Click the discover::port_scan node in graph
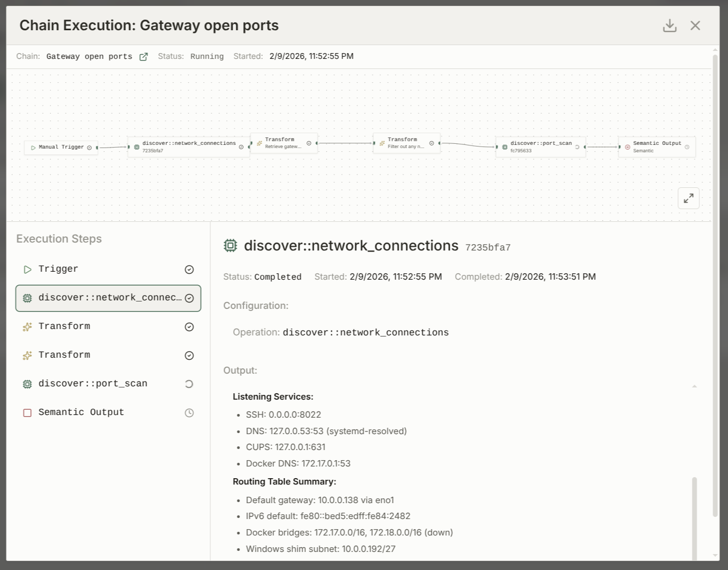Image resolution: width=728 pixels, height=570 pixels. (x=540, y=147)
